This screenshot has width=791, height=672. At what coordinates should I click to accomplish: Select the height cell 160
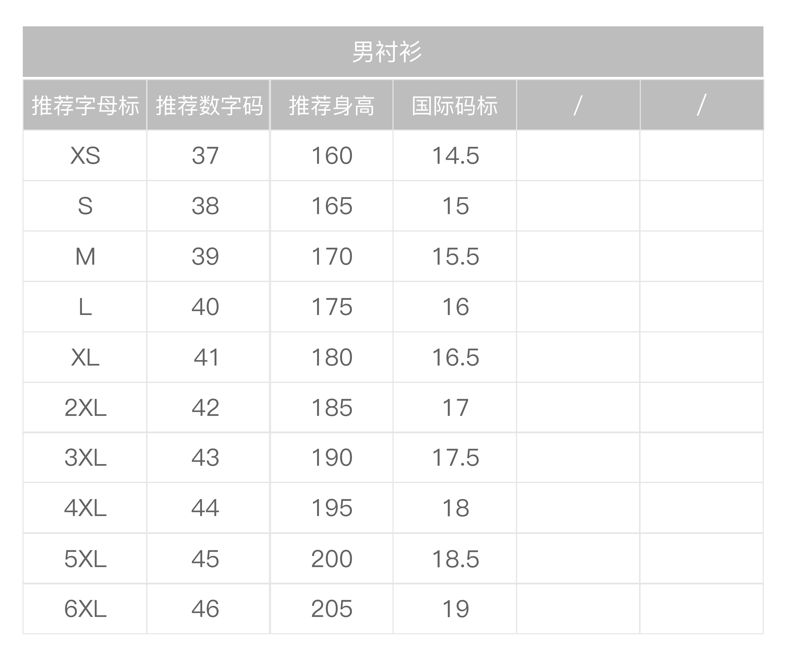pos(331,155)
